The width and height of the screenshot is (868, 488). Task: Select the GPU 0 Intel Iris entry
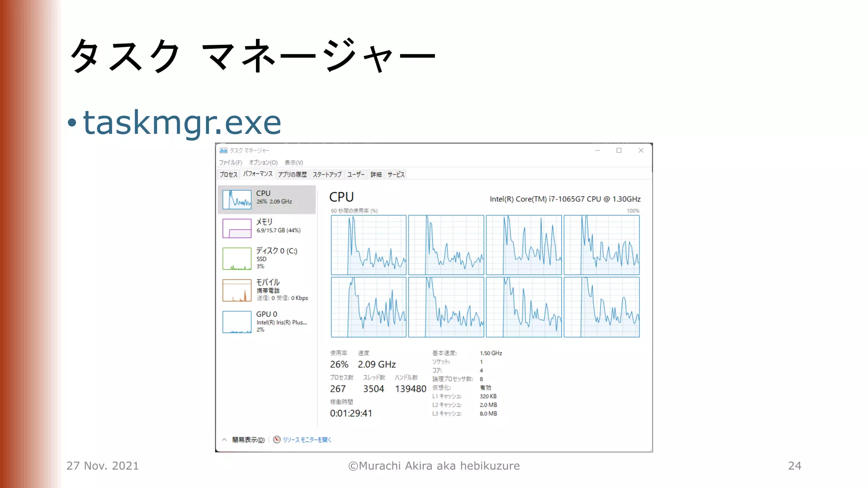coord(267,322)
